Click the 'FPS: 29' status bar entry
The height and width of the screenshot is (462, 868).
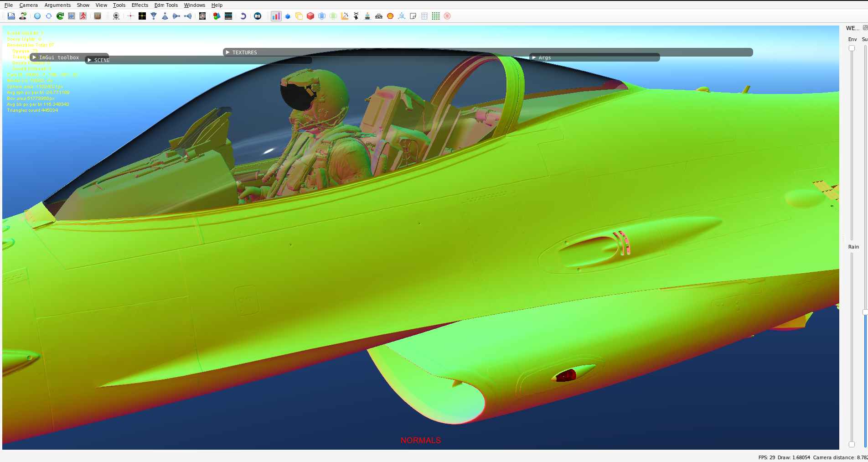tap(767, 457)
